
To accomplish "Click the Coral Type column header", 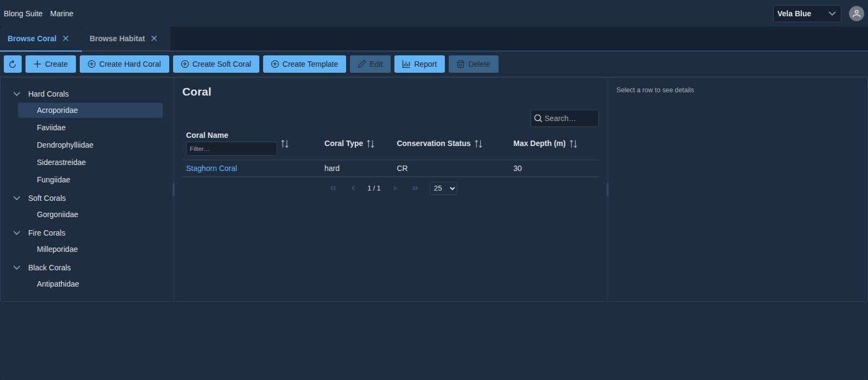I will pyautogui.click(x=343, y=143).
